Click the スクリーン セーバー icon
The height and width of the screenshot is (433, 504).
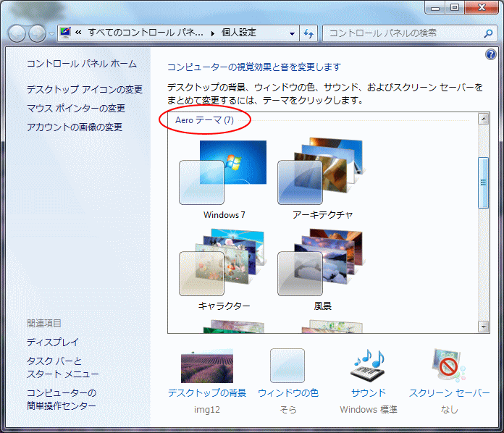(x=449, y=365)
